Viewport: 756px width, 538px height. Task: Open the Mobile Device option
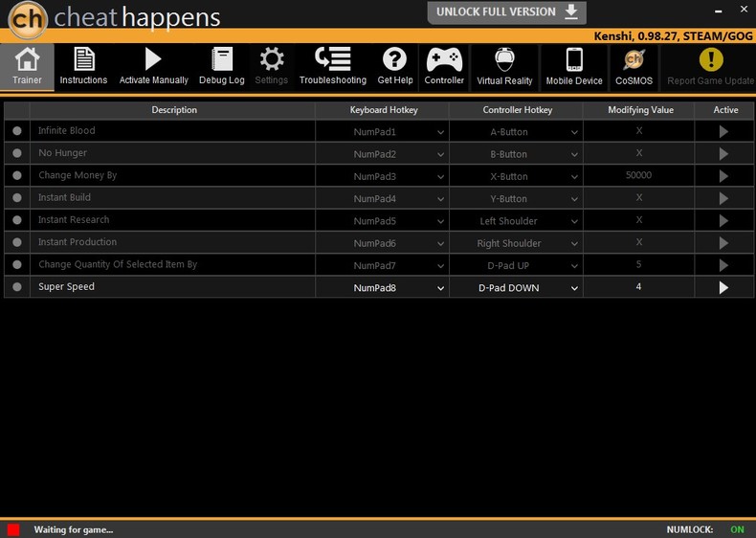click(574, 67)
